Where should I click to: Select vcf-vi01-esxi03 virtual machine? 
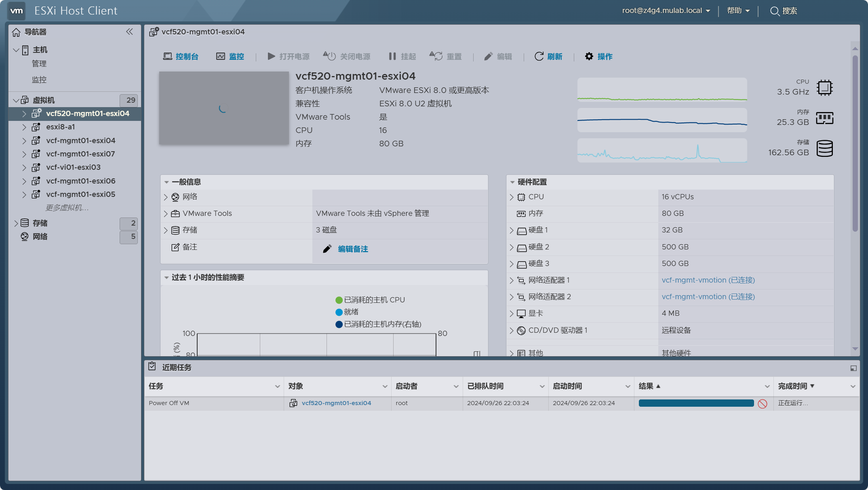point(74,167)
